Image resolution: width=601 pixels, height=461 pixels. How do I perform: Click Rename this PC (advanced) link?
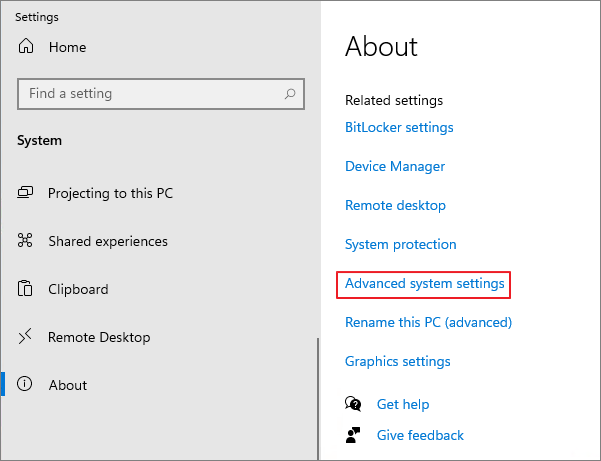[428, 322]
